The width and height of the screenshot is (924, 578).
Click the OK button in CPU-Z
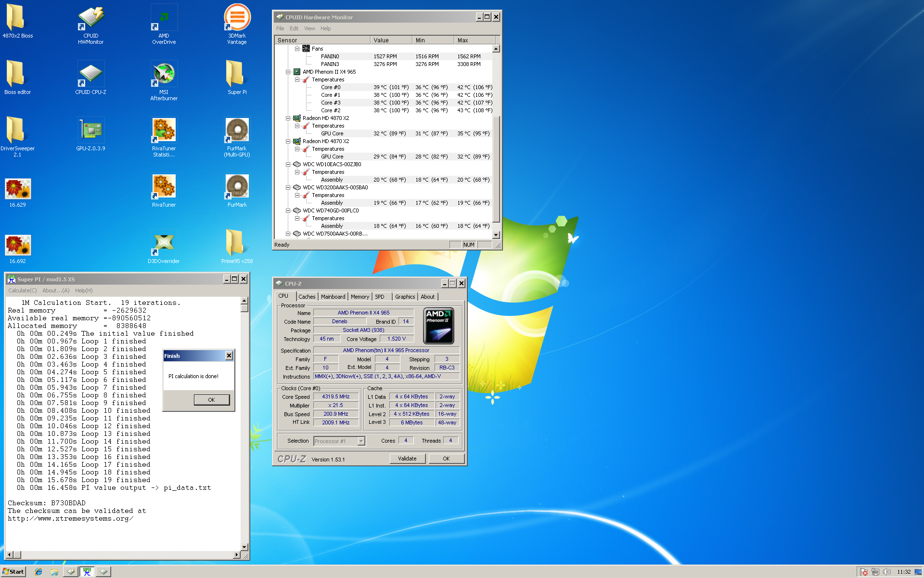point(446,459)
